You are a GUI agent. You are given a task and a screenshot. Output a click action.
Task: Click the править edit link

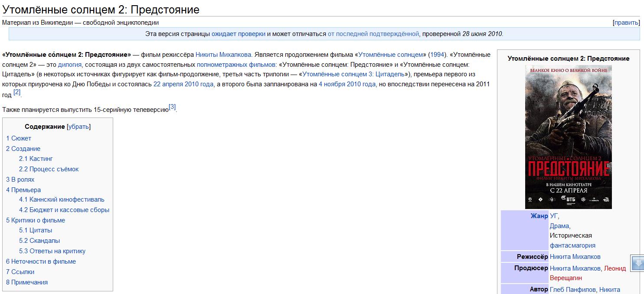click(626, 23)
